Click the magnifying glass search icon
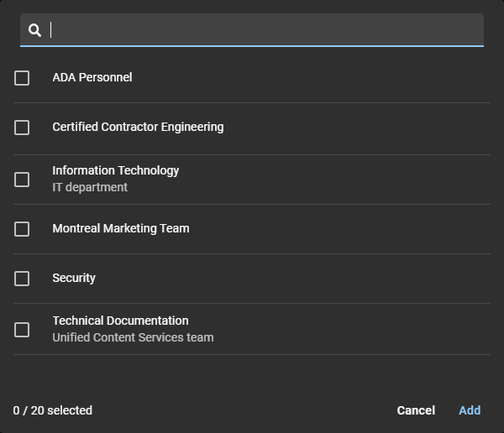The image size is (504, 433). (x=34, y=30)
